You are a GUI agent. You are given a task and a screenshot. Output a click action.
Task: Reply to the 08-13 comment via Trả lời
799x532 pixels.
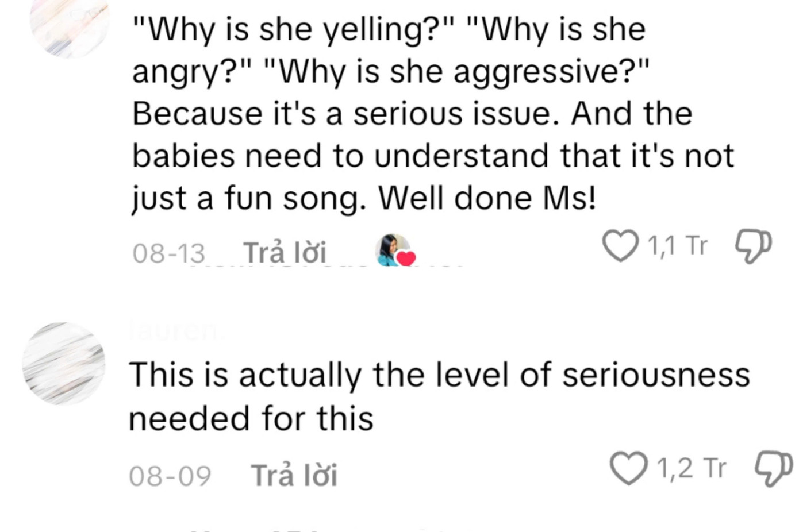[x=285, y=252]
